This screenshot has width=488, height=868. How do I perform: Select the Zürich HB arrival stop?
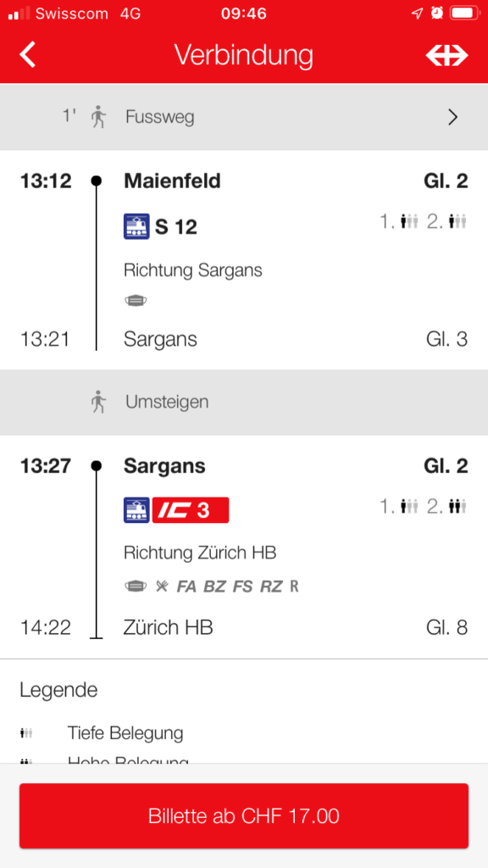169,628
